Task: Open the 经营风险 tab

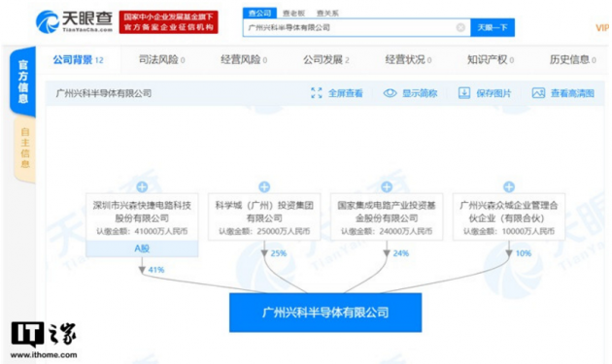Action: (244, 59)
